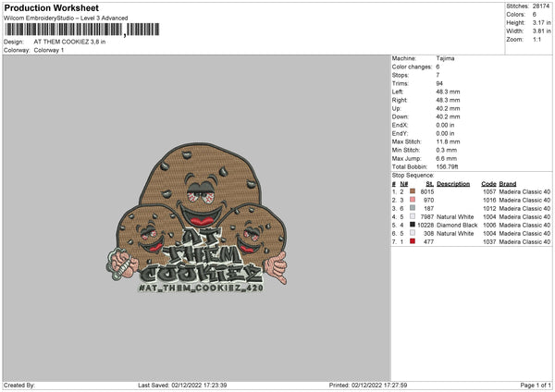
Task: Select the brown swatch in stop 1
Action: 413,191
